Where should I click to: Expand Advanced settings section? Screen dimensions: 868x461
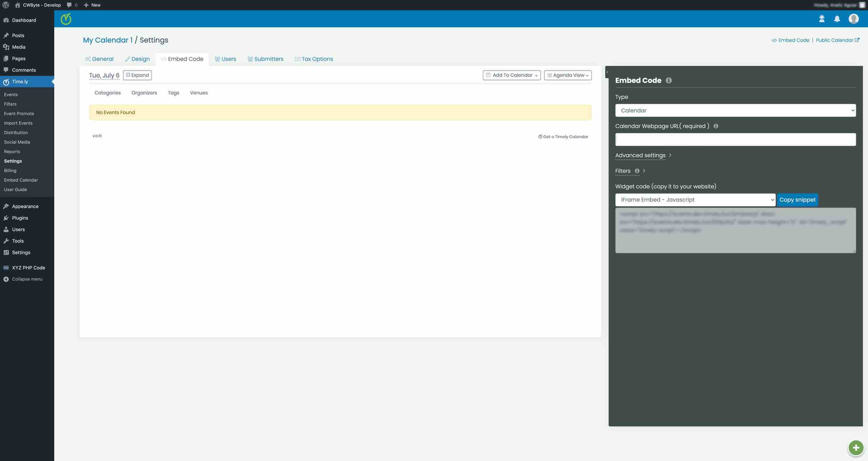(643, 155)
